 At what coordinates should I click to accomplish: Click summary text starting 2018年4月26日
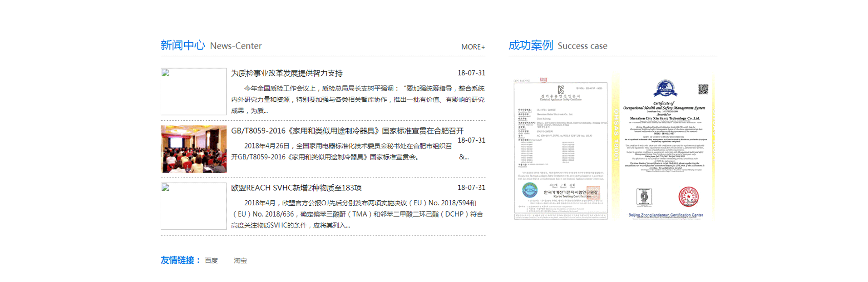pos(350,151)
